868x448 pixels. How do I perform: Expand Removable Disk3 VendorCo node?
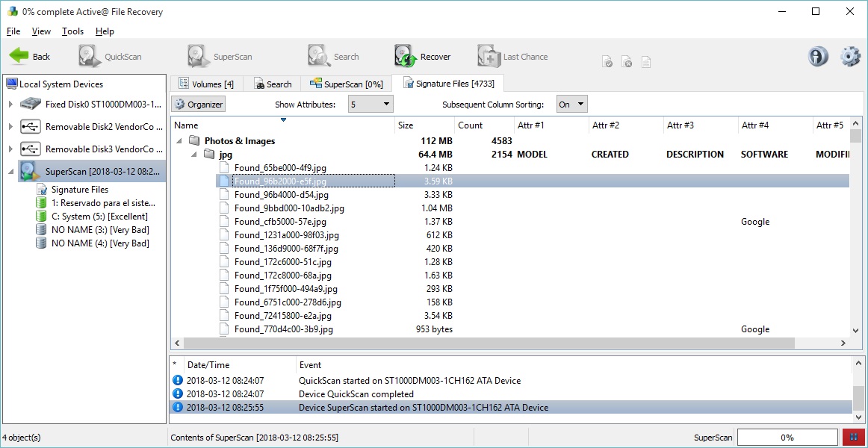coord(10,149)
